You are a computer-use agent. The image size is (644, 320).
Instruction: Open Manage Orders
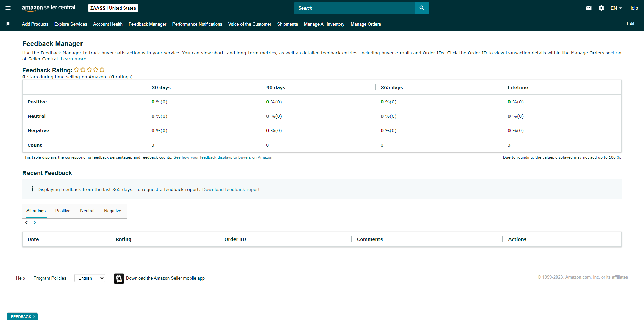[x=366, y=24]
